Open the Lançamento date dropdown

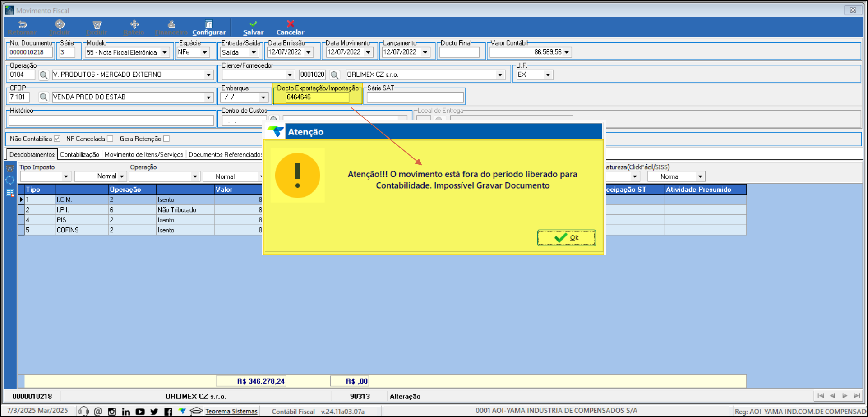pyautogui.click(x=425, y=53)
